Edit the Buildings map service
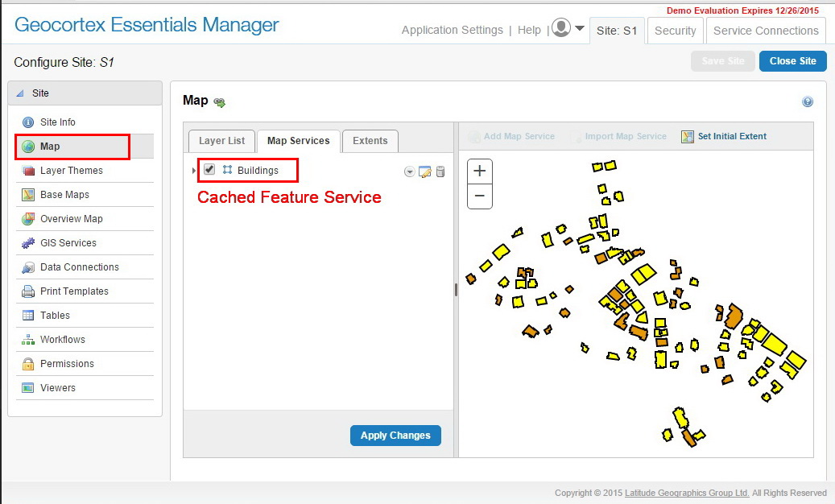The width and height of the screenshot is (835, 504). (x=425, y=171)
